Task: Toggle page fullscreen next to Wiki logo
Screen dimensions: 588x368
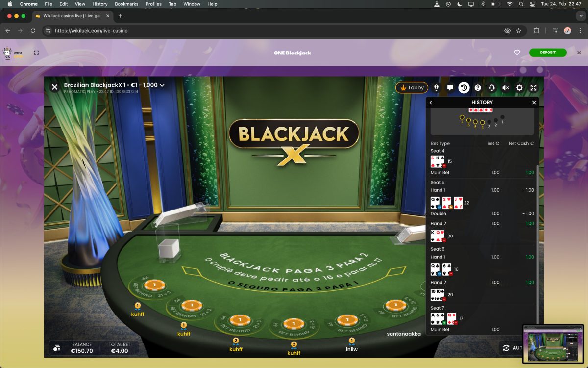Action: point(36,53)
